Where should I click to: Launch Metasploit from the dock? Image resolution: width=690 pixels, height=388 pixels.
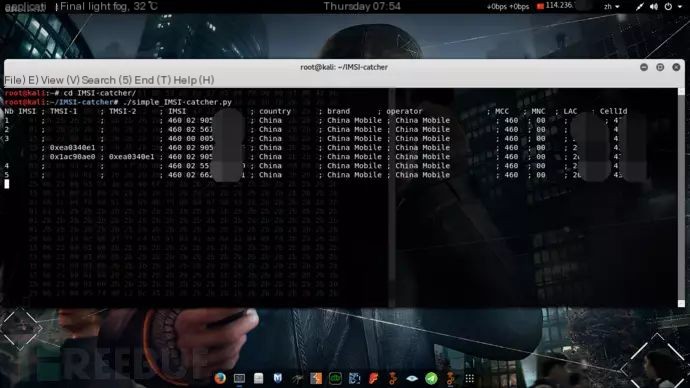(278, 378)
